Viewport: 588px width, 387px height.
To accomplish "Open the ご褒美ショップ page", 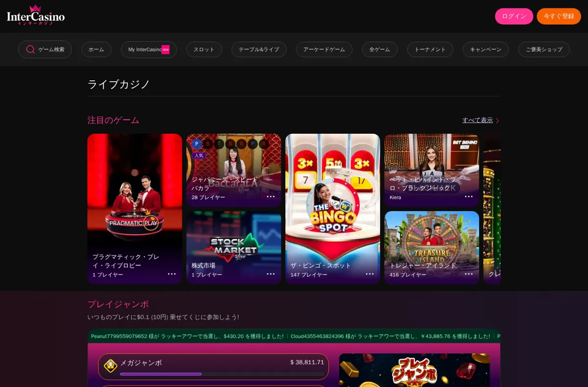I will pos(544,49).
